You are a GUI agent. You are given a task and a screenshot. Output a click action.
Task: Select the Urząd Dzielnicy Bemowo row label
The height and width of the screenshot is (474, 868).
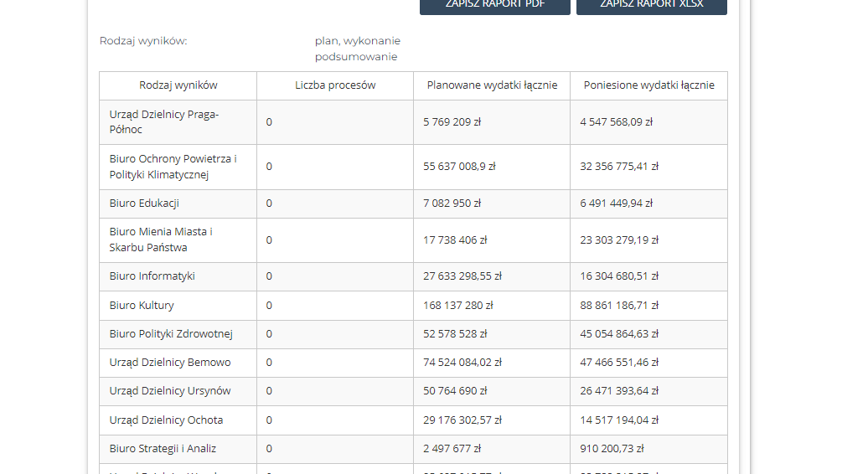click(170, 363)
